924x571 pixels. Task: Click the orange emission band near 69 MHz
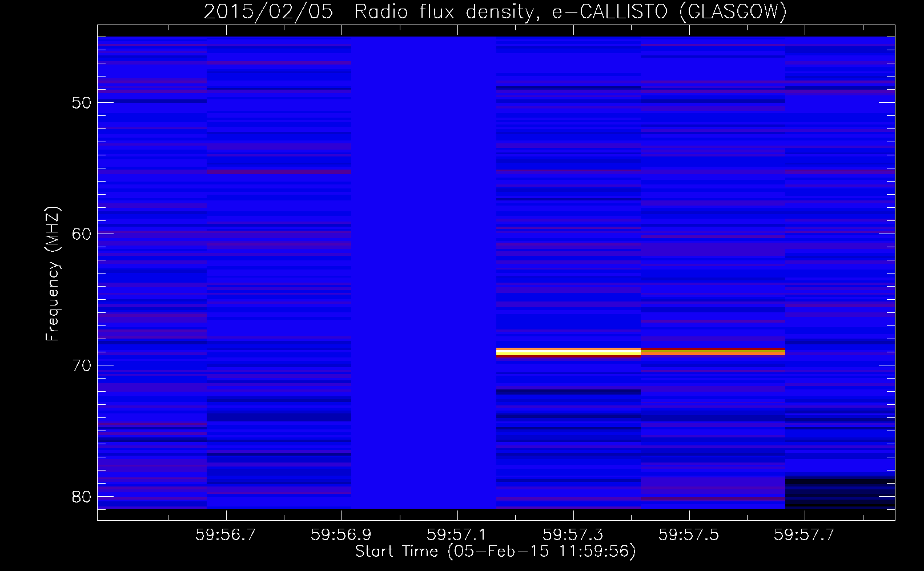tap(713, 352)
